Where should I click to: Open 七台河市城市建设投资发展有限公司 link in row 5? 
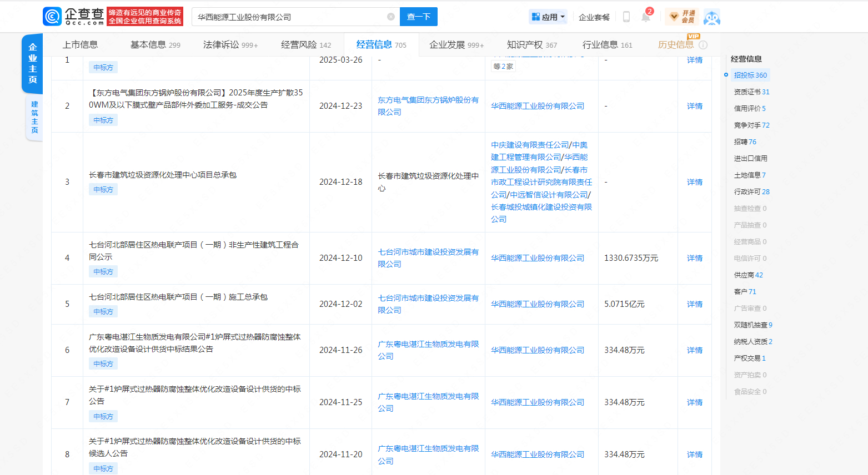point(428,304)
